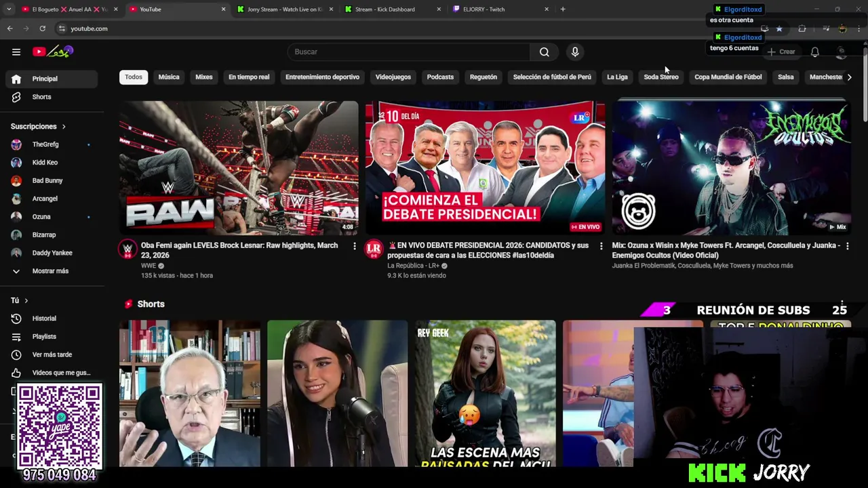Select the Mixes filter chip
Viewport: 868px width, 488px height.
(204, 77)
